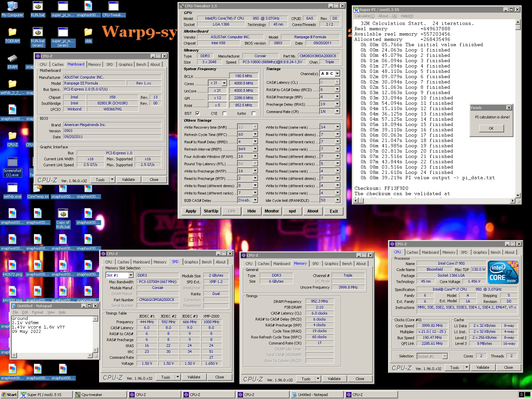The height and width of the screenshot is (399, 532).
Task: Select the setfsb.exe desktop icon
Action: pos(12,191)
